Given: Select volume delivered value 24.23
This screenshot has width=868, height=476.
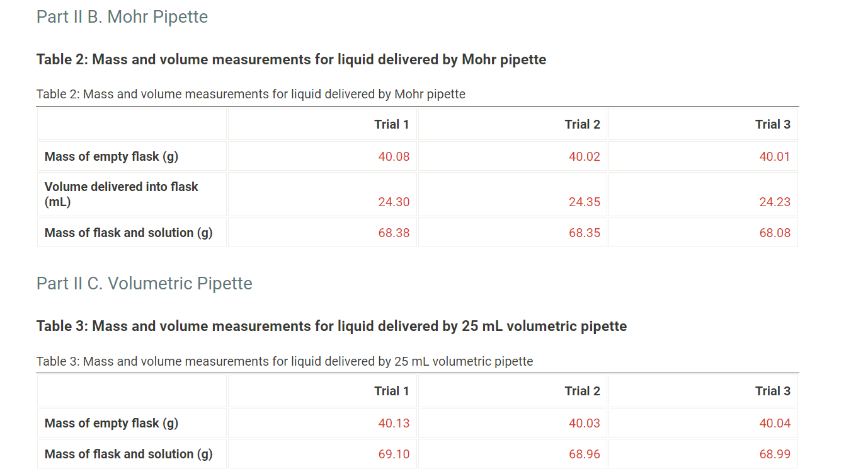Looking at the screenshot, I should (775, 202).
